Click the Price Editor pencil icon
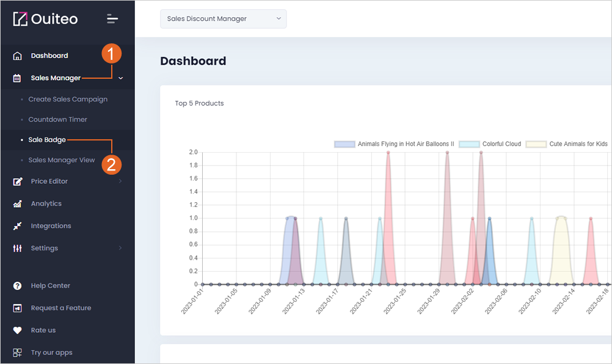The height and width of the screenshot is (364, 612). [x=18, y=181]
